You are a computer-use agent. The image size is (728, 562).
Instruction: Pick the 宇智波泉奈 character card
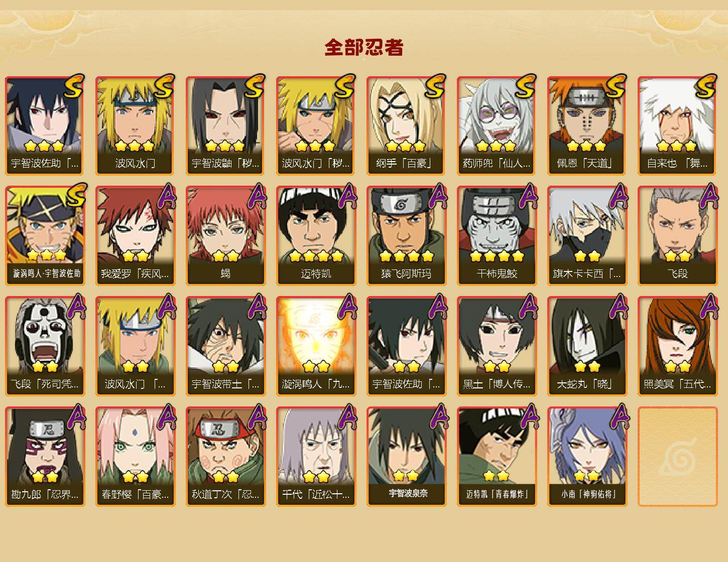click(x=406, y=457)
